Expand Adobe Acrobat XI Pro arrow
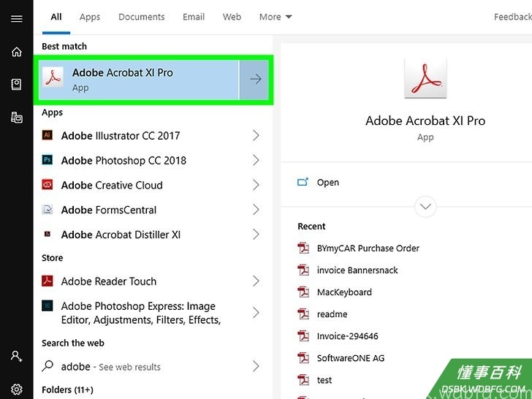This screenshot has width=532, height=399. coord(255,79)
